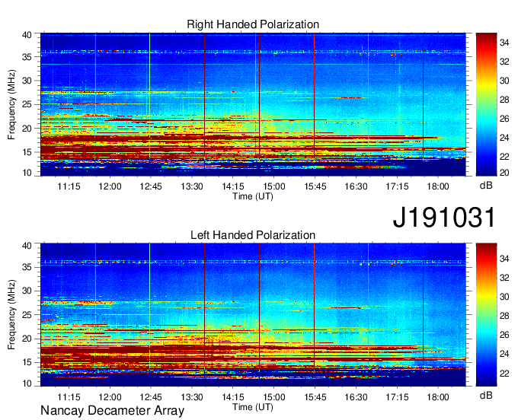The image size is (518, 420).
Task: Click the dB label under Left Handed colorbar
Action: pyautogui.click(x=486, y=395)
